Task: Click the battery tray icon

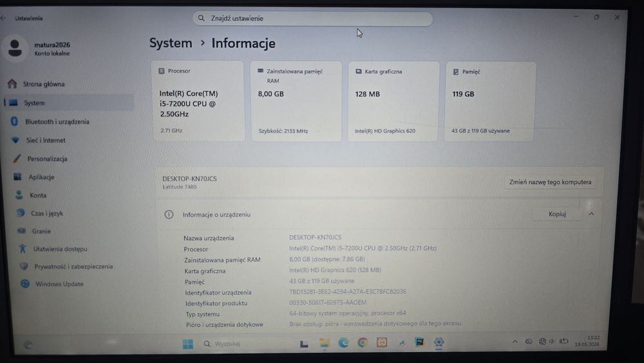Action: (x=564, y=341)
